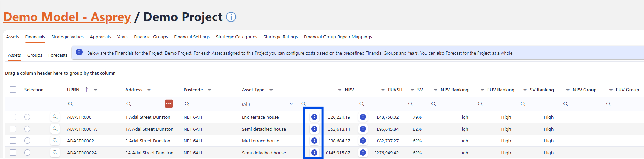The image size is (644, 159).
Task: Open the filter menu icon on UPRN column
Action: coord(96,90)
